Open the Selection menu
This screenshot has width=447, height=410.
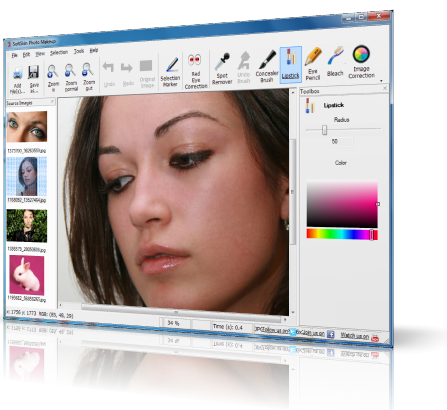59,53
